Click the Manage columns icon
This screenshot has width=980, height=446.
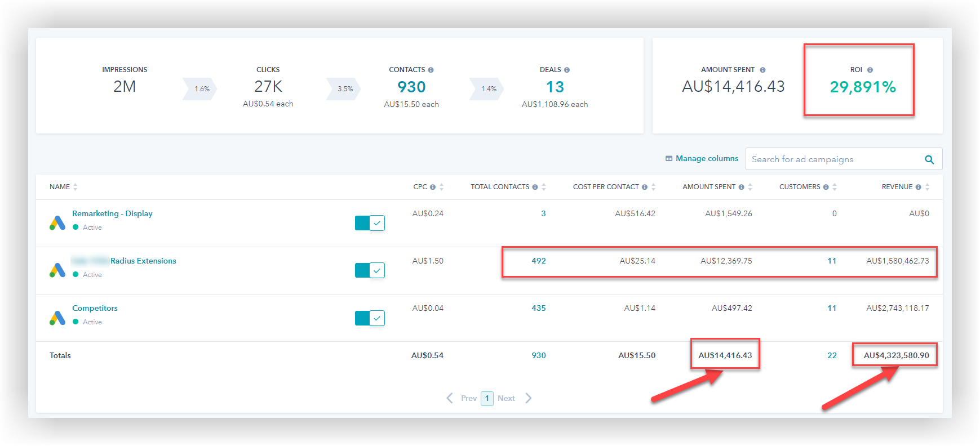point(669,159)
